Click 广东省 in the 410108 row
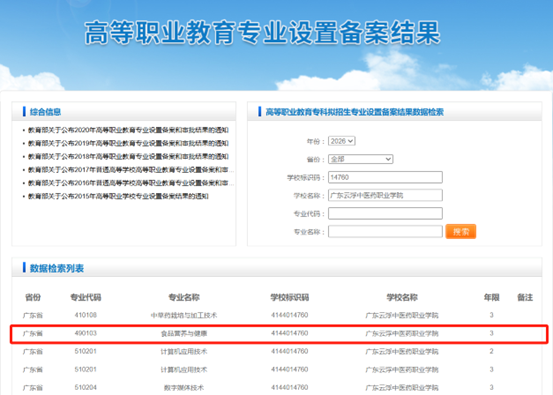Viewport: 553px width, 395px height. pyautogui.click(x=33, y=315)
